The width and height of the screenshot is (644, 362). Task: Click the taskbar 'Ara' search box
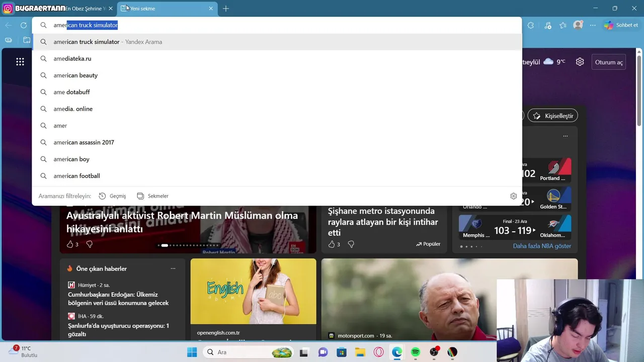(x=249, y=352)
